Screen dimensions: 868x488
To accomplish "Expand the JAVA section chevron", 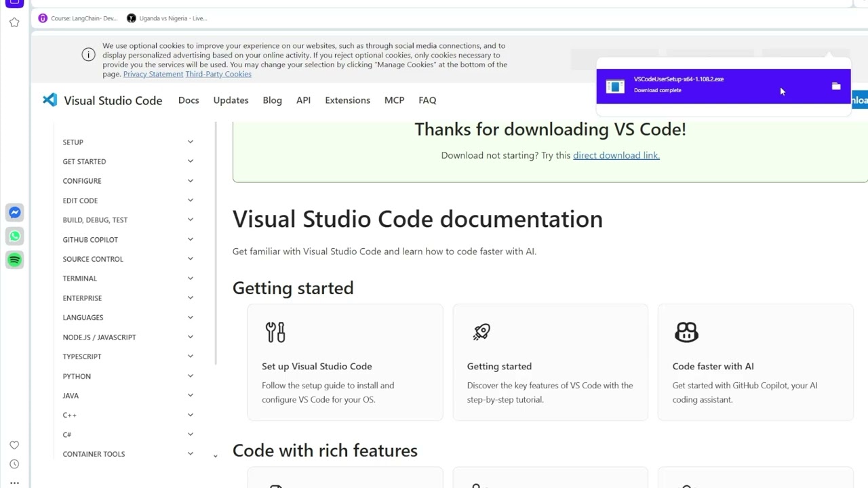I will (191, 395).
